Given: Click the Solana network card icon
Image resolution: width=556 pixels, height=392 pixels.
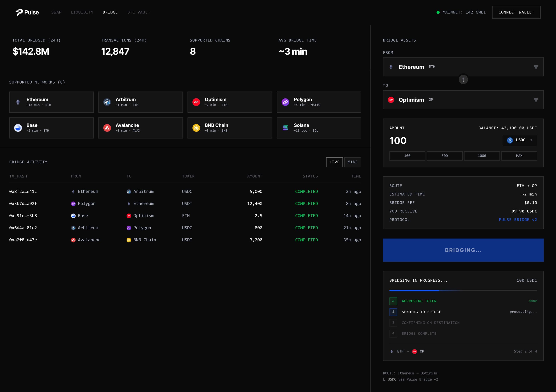Looking at the screenshot, I should (x=285, y=128).
